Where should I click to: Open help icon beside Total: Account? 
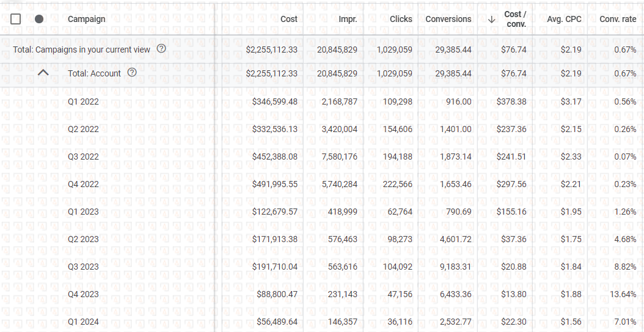(132, 73)
